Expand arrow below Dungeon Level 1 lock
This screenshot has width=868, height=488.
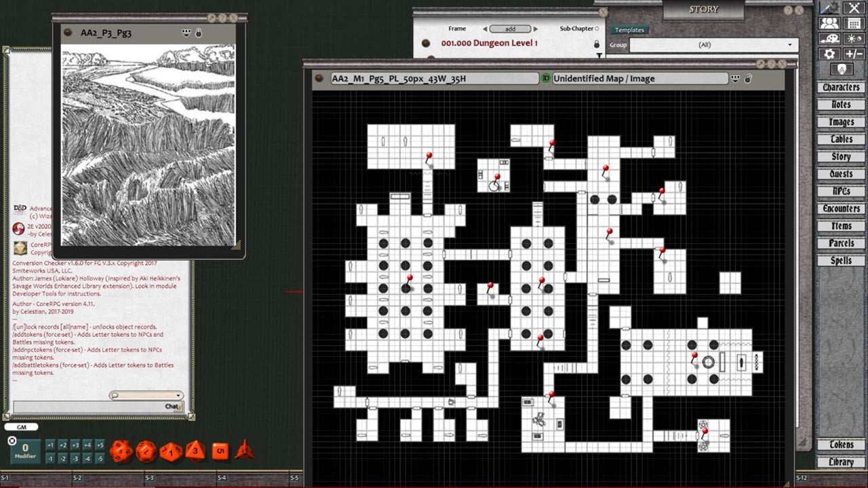598,56
